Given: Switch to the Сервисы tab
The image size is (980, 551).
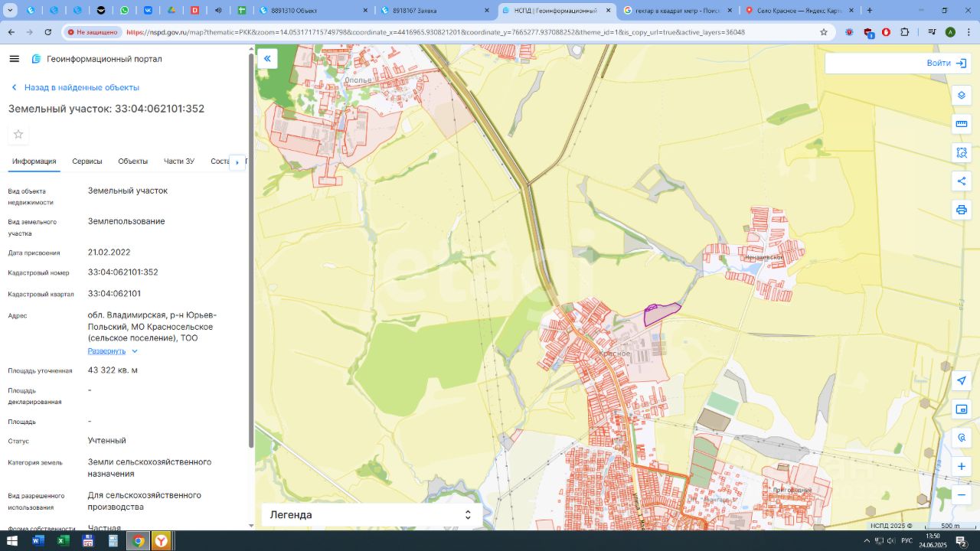Looking at the screenshot, I should 87,161.
